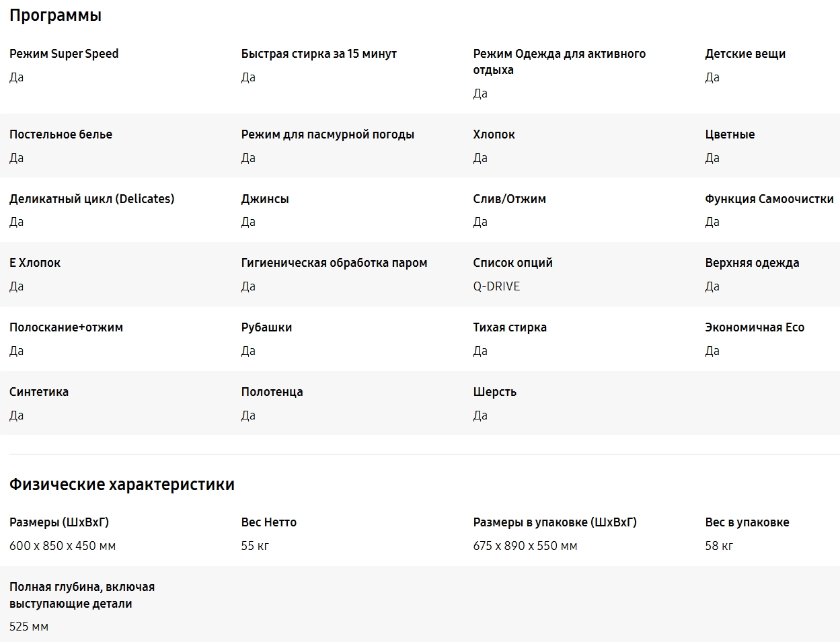Image resolution: width=840 pixels, height=642 pixels.
Task: Click the Режим Одежда для активного отдыха label
Action: [559, 62]
